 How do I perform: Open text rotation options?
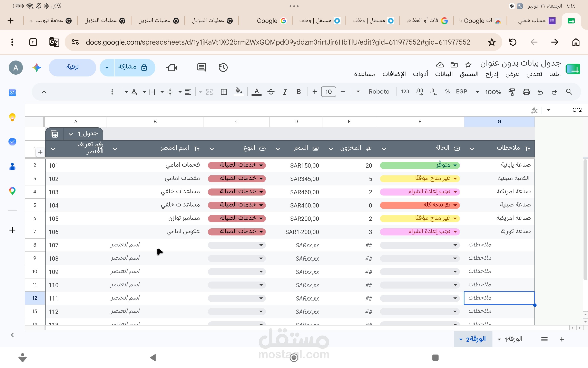pyautogui.click(x=134, y=92)
